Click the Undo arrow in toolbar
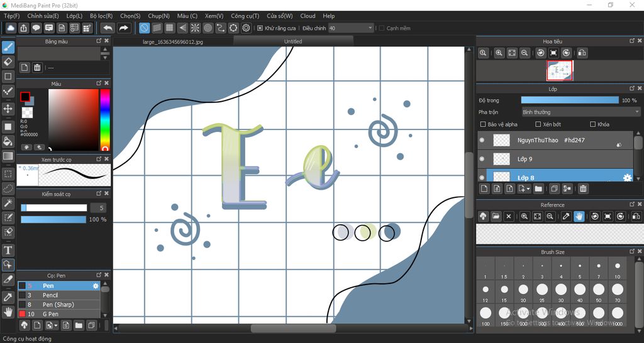The image size is (644, 343). pos(108,28)
